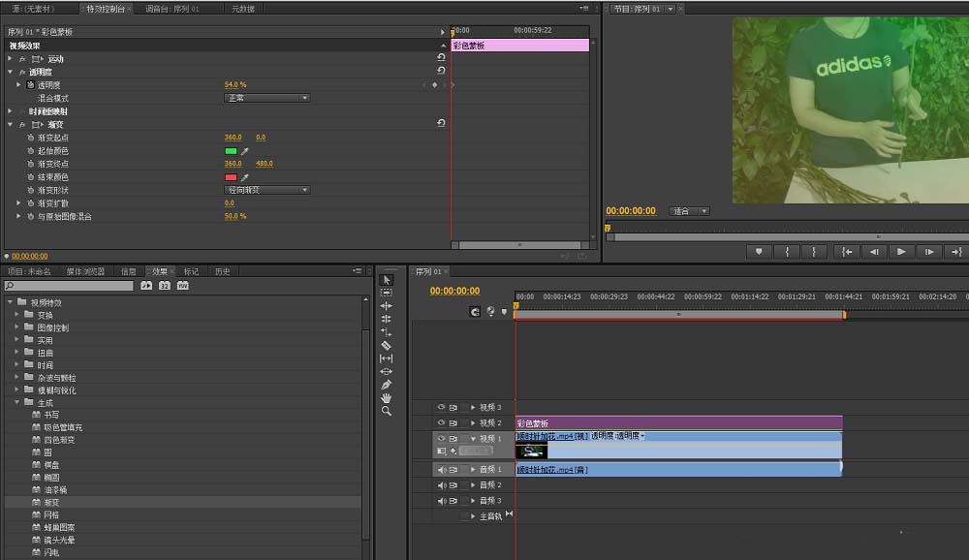This screenshot has height=560, width=969.
Task: Mute 音频 1 track with speaker icon
Action: [442, 470]
